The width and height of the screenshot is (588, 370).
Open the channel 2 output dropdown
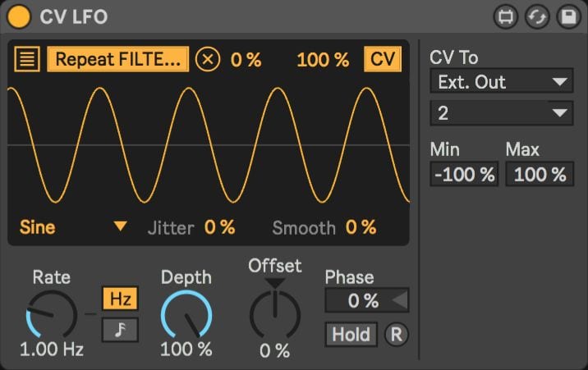click(502, 112)
